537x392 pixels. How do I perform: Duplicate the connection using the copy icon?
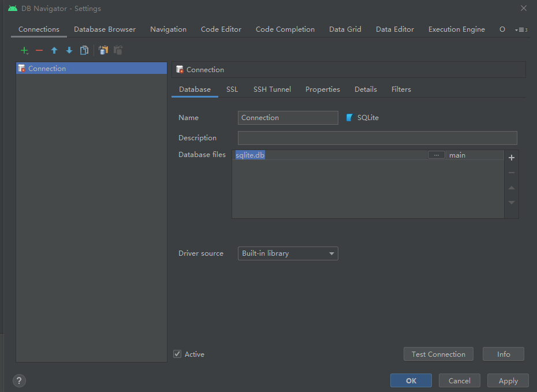84,50
